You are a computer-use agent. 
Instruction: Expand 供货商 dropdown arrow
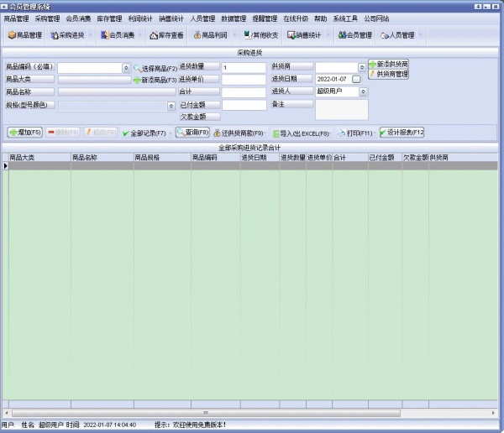362,67
